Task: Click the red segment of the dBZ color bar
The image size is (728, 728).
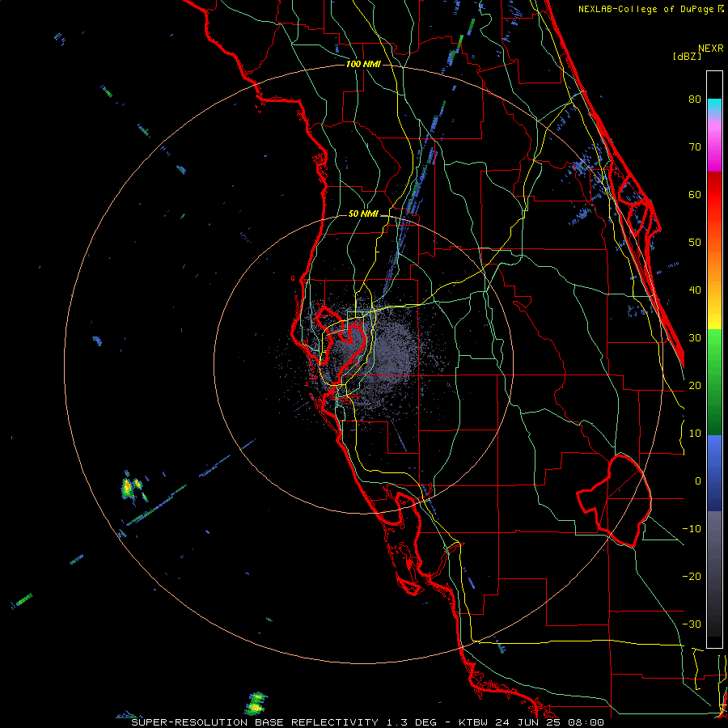Action: (x=714, y=195)
